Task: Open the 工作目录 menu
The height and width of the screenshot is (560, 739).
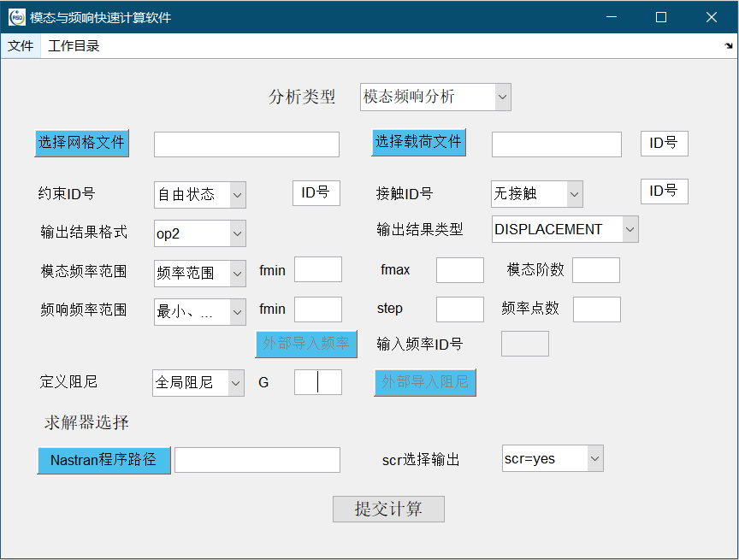Action: 74,46
